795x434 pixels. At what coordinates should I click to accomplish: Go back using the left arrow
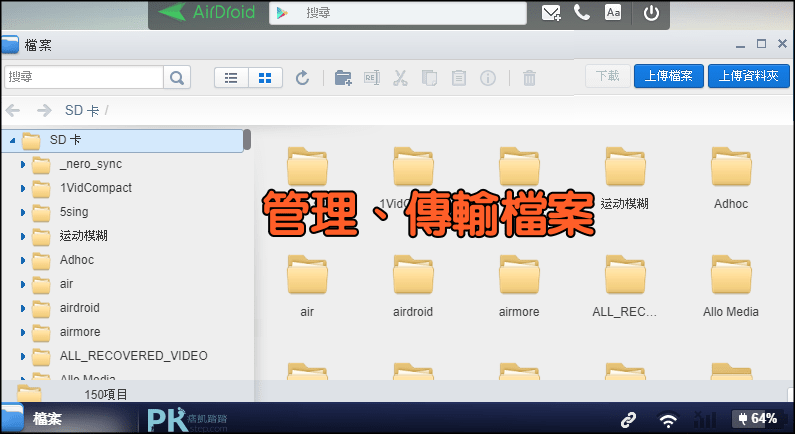click(x=13, y=110)
